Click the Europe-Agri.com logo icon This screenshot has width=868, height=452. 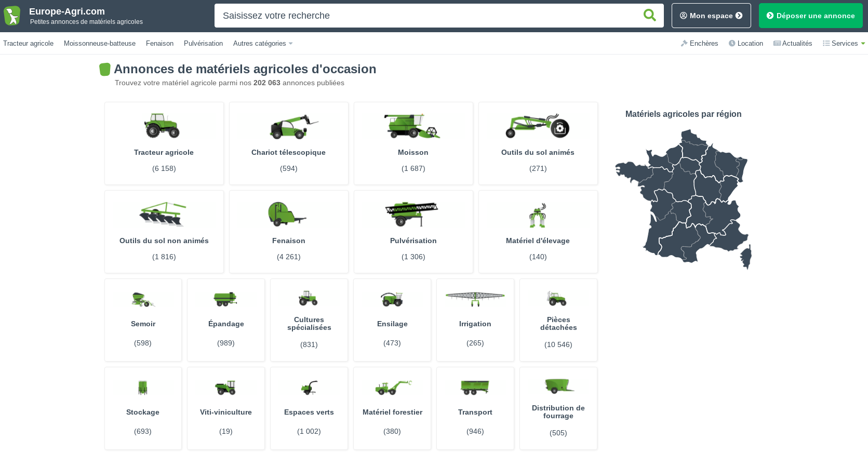click(12, 16)
